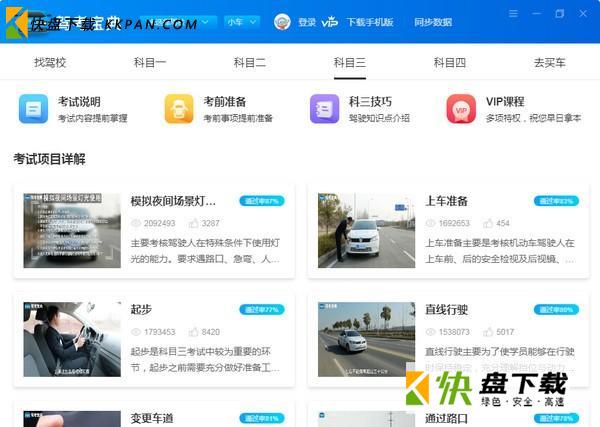Click the pass-rate badge on 通过路口 card
The width and height of the screenshot is (600, 427).
click(556, 418)
